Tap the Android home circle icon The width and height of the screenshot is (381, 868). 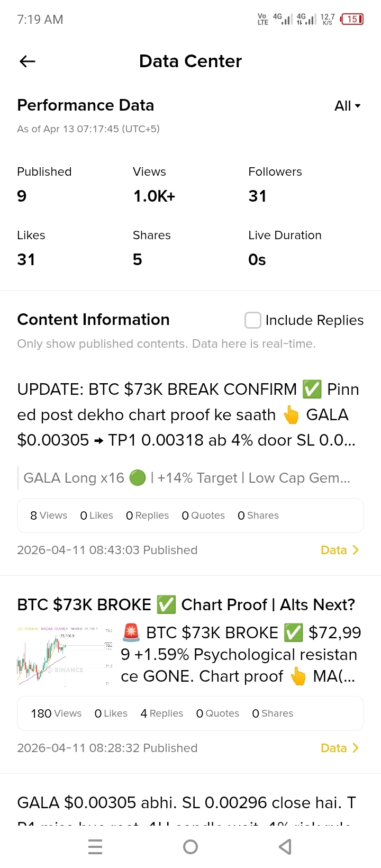pos(190,847)
